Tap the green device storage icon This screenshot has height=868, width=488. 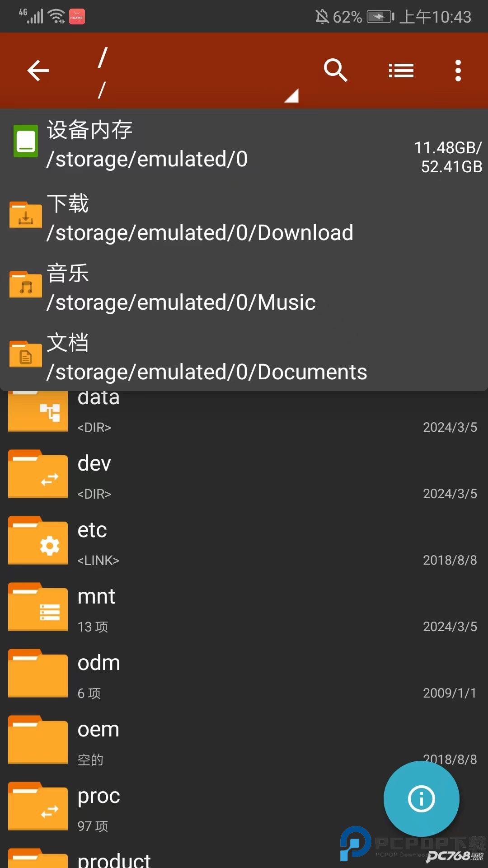point(26,142)
